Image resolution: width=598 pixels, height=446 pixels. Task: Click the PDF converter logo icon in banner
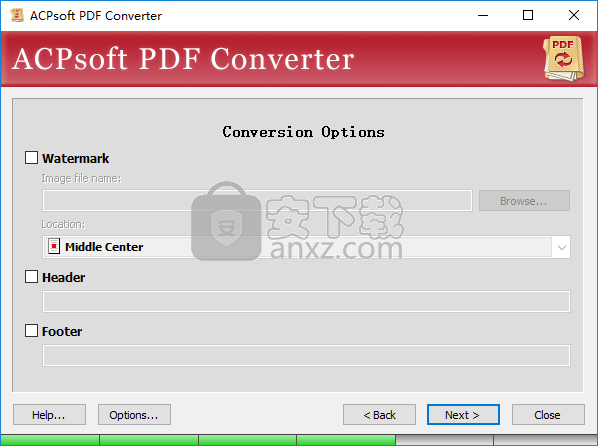(563, 58)
